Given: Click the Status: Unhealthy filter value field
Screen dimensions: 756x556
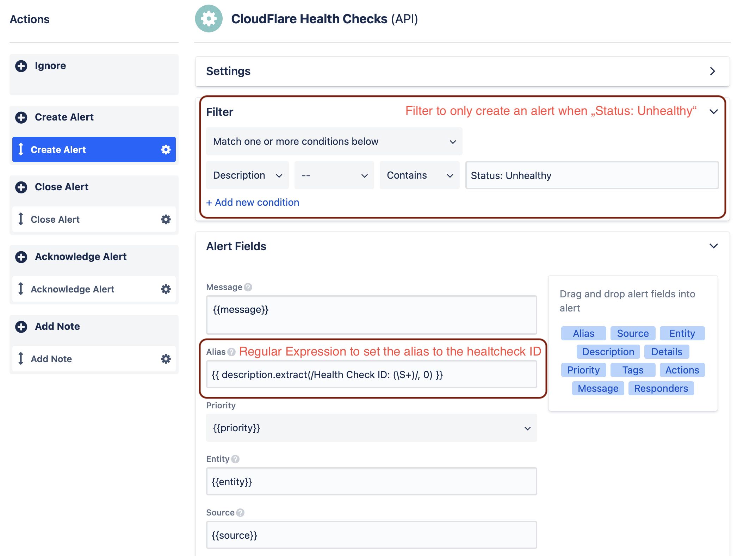Looking at the screenshot, I should (592, 175).
